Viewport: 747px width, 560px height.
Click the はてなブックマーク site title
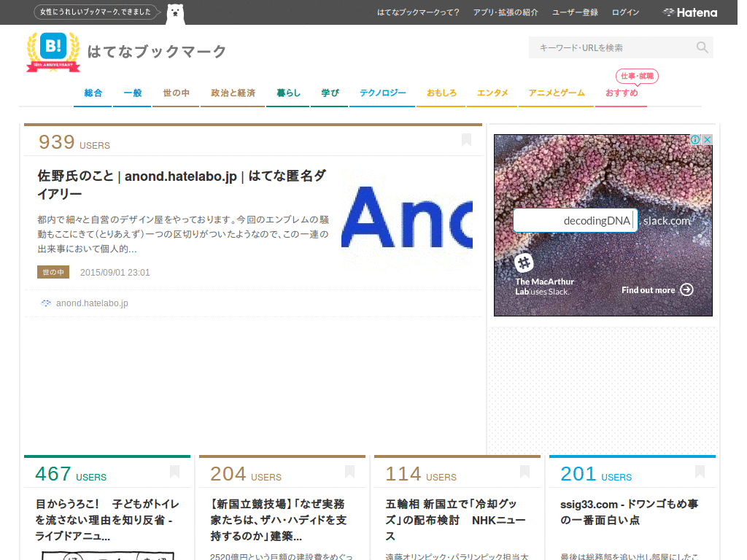157,52
